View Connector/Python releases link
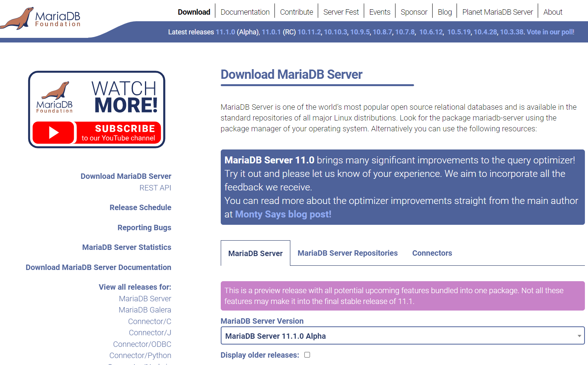588x365 pixels. pyautogui.click(x=140, y=355)
